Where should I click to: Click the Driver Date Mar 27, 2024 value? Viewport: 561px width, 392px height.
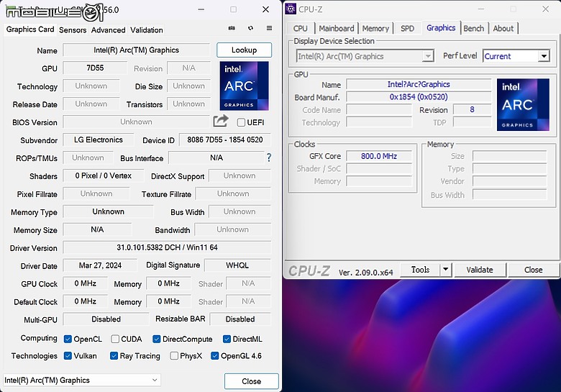100,265
